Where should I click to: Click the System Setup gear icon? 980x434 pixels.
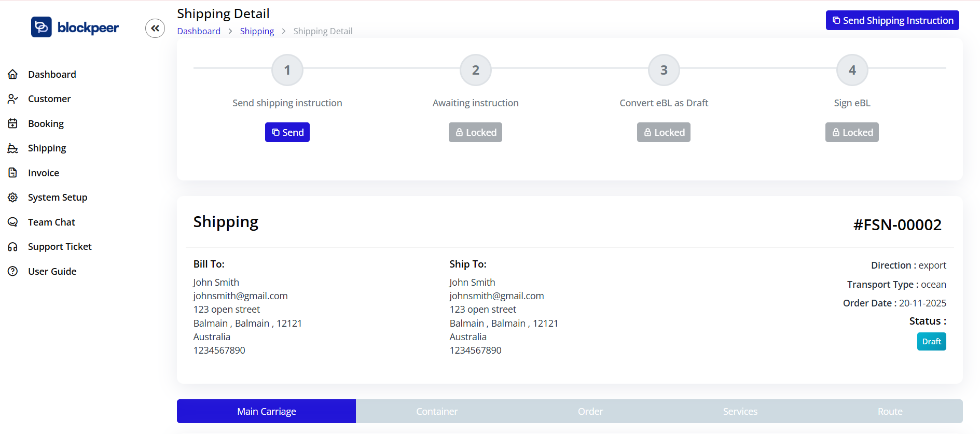[13, 198]
